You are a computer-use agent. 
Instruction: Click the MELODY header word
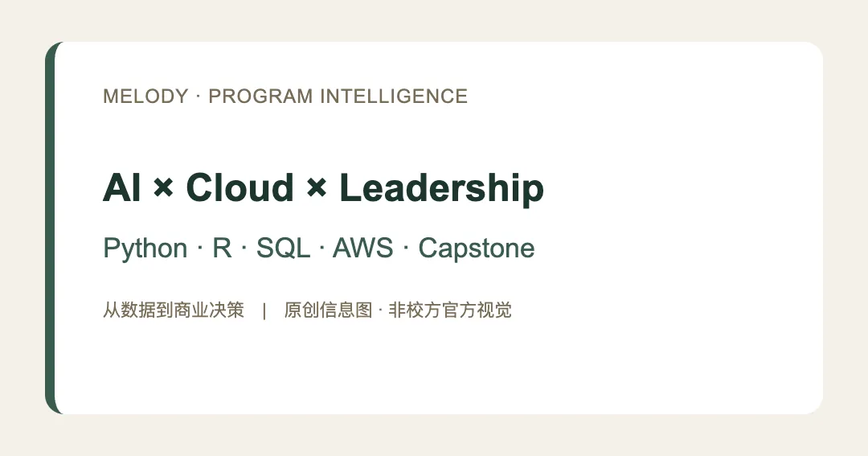tap(145, 97)
